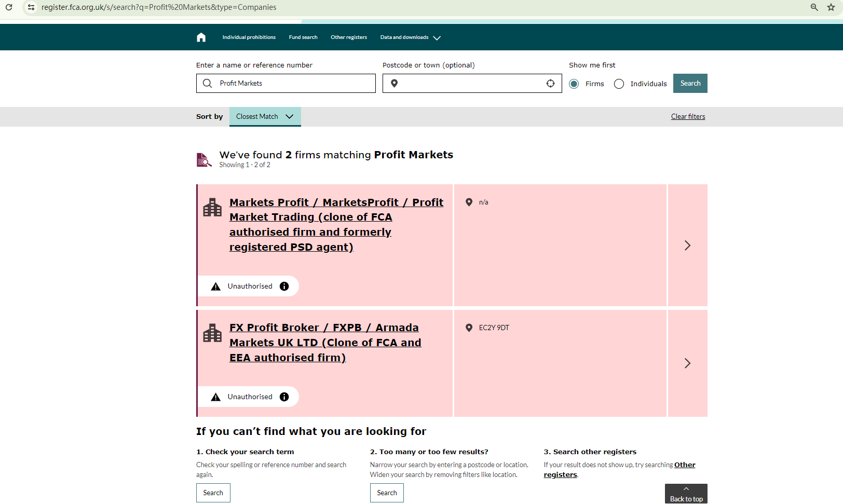
Task: Select the Firms radio button
Action: [574, 84]
